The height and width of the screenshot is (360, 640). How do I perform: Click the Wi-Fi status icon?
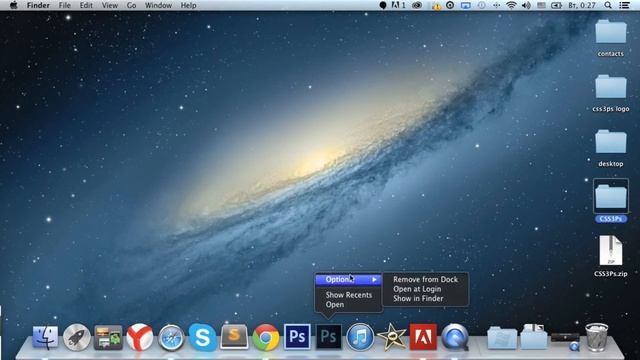511,5
